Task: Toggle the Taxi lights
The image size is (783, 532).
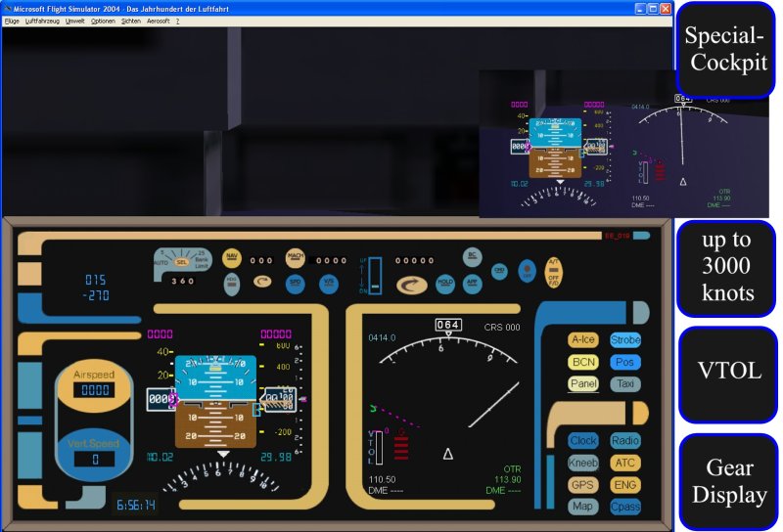Action: pos(625,384)
